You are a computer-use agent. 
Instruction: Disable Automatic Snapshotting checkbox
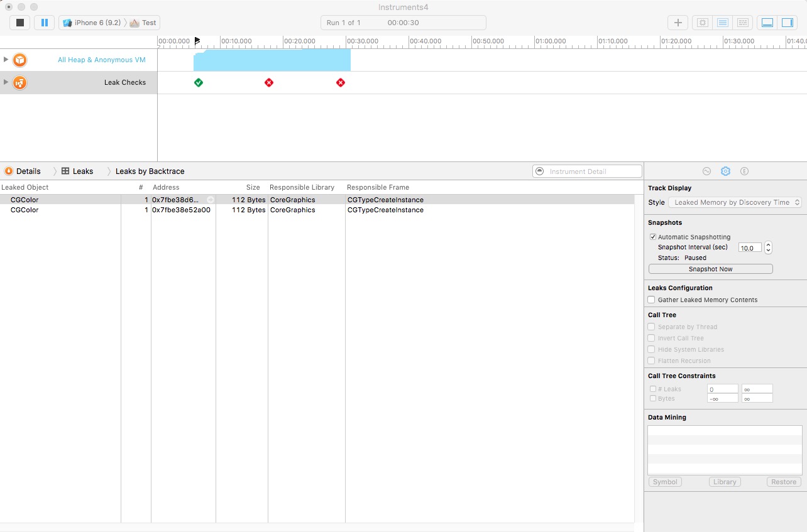click(653, 237)
